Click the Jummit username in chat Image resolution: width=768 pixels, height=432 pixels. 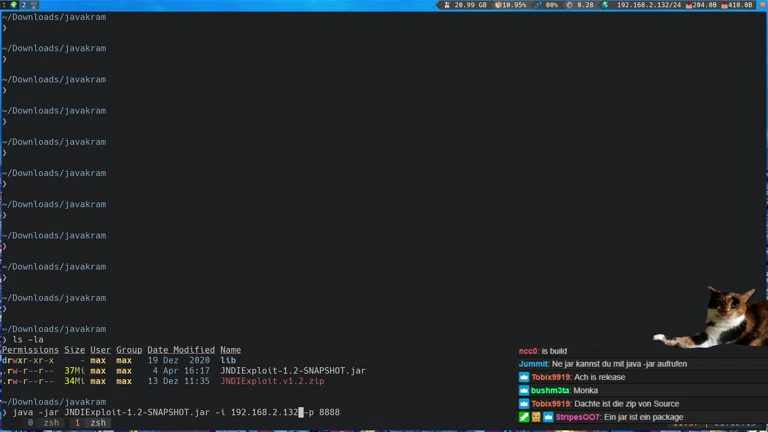coord(533,364)
